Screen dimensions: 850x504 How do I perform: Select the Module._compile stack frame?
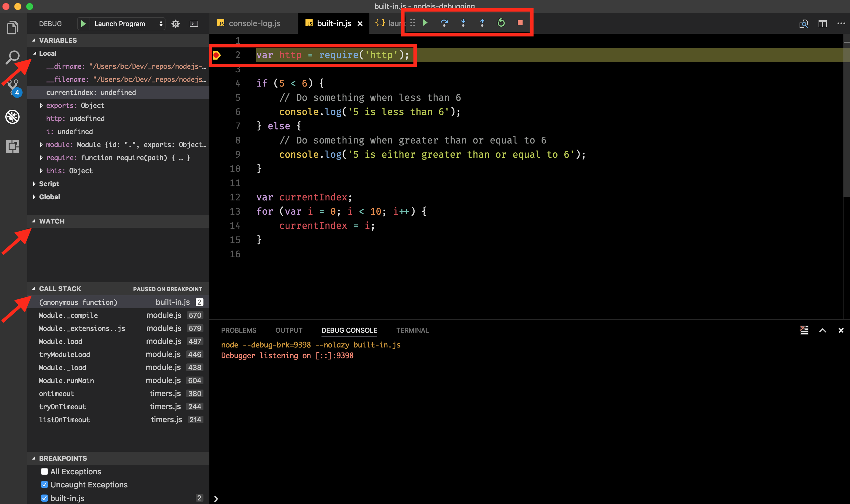(x=118, y=315)
